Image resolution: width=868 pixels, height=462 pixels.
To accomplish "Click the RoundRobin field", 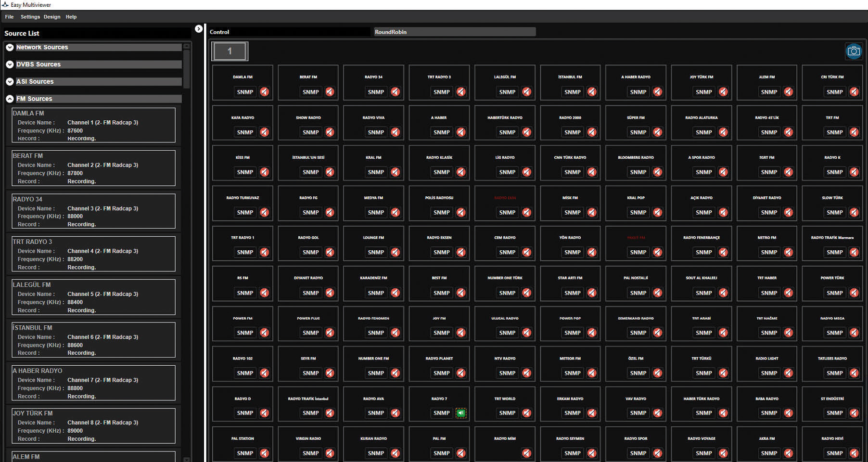I will [x=455, y=32].
